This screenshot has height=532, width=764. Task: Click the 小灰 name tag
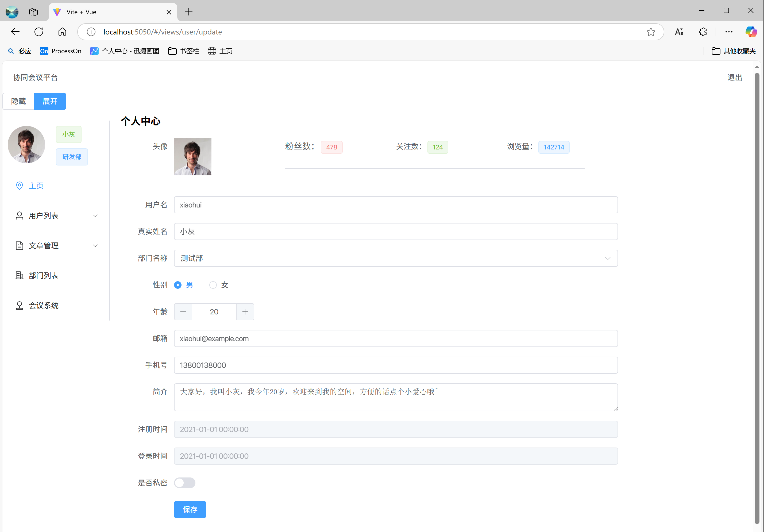(x=68, y=134)
